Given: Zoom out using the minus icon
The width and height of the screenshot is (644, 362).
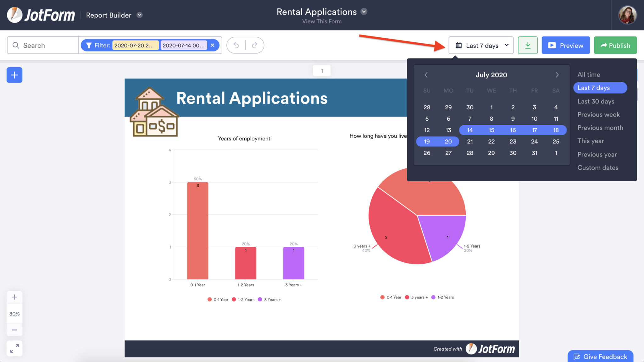Looking at the screenshot, I should pyautogui.click(x=14, y=330).
